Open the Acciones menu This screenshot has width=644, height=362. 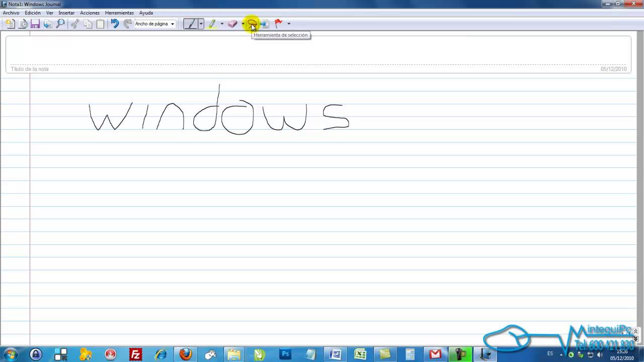point(90,13)
